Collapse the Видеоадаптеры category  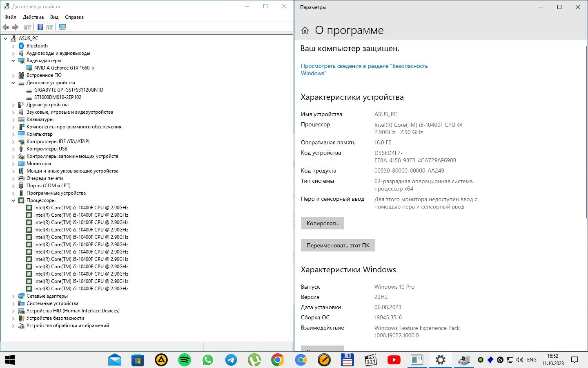click(13, 61)
